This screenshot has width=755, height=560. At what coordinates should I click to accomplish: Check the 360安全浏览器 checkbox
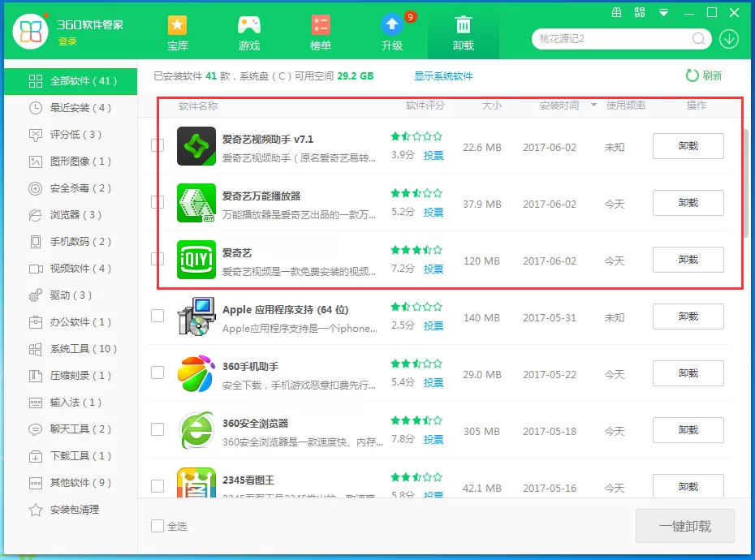[x=157, y=429]
